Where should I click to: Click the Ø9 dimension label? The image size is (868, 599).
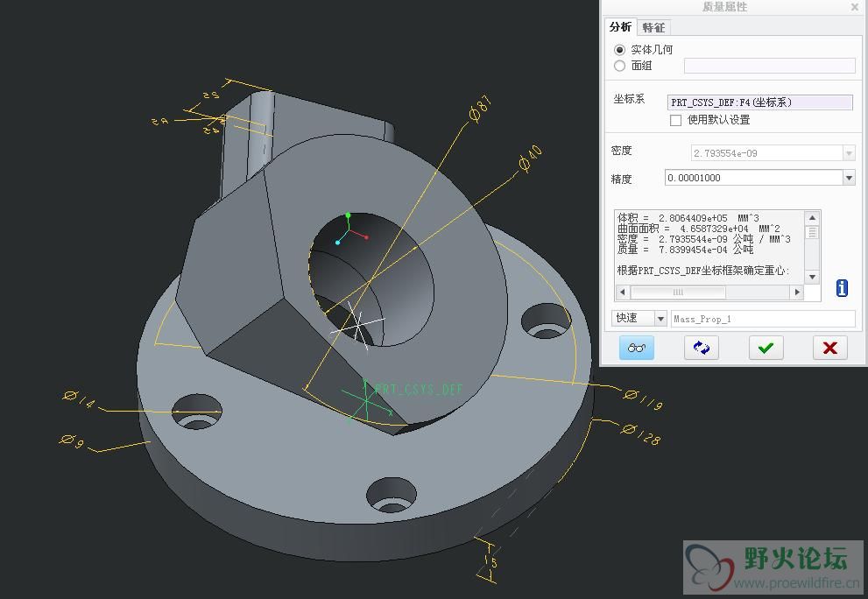pyautogui.click(x=72, y=441)
